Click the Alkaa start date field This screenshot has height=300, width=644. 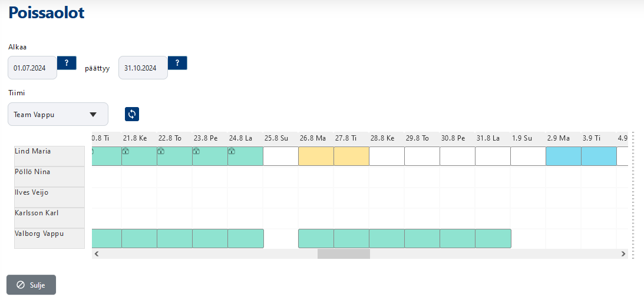(x=32, y=68)
